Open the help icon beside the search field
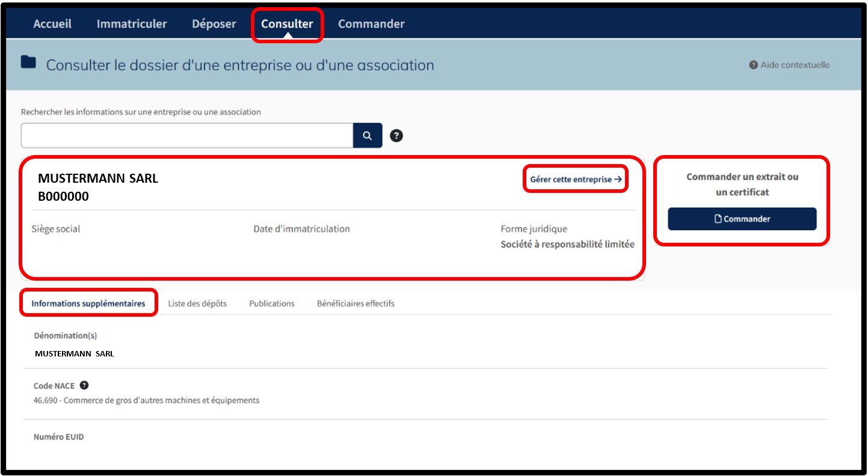 click(x=396, y=136)
